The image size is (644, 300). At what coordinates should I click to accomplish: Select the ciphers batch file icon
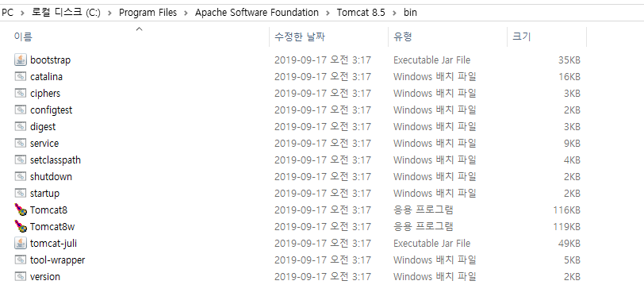(21, 94)
